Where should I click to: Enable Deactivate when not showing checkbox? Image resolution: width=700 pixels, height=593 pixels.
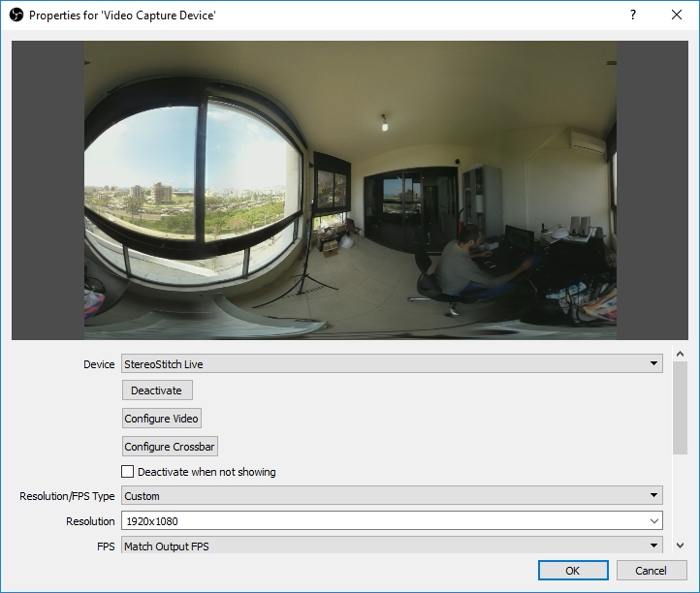pos(128,472)
